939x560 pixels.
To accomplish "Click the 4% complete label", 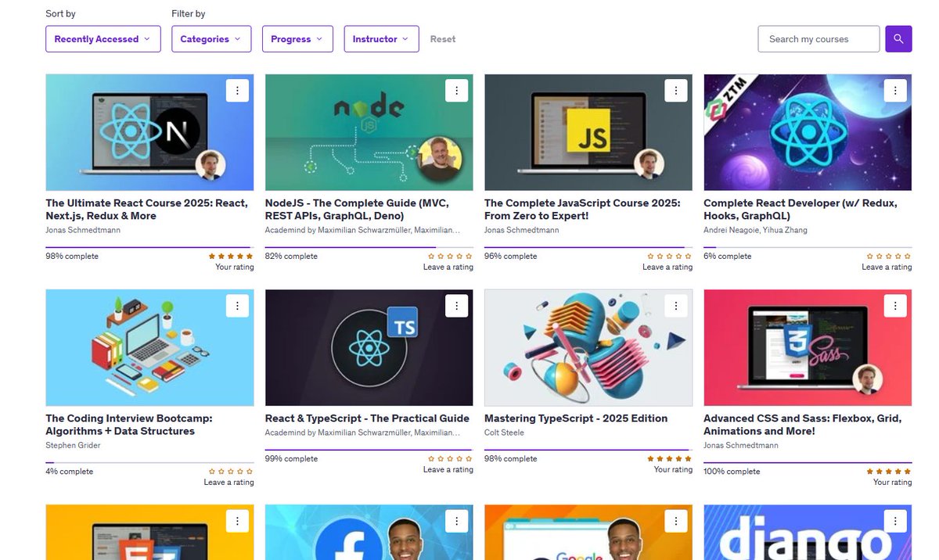I will click(x=70, y=471).
